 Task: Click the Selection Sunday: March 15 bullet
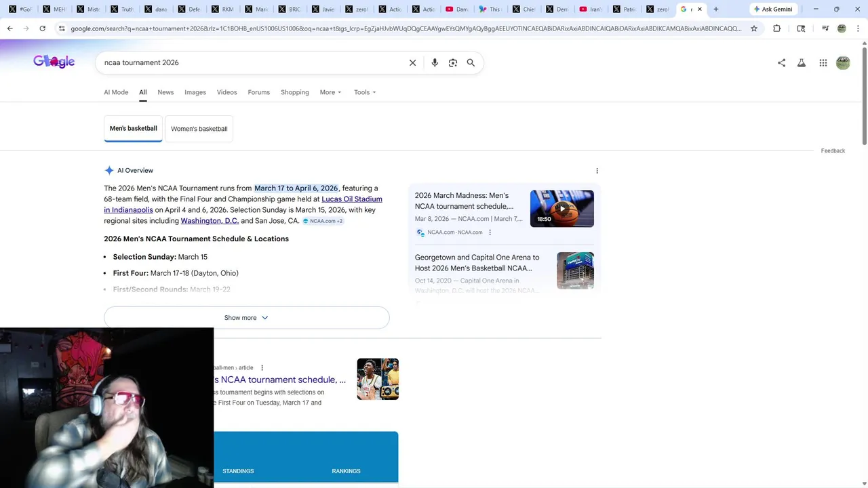160,257
